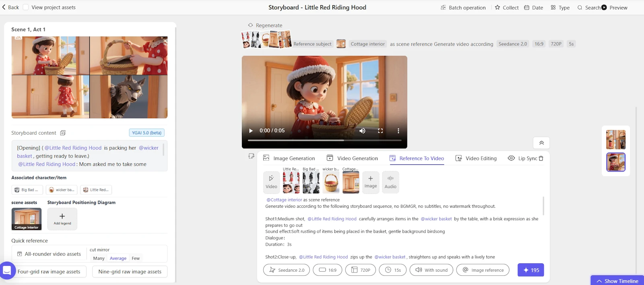Open the Date filter
644x285 pixels.
click(533, 8)
